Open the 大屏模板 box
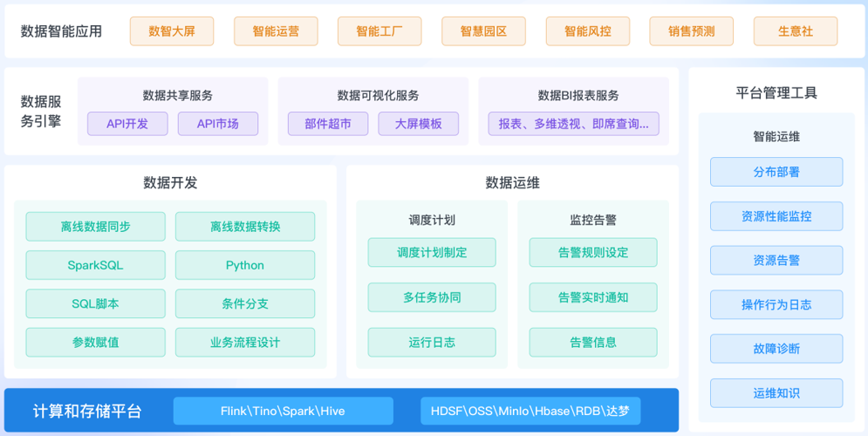Screen dimensions: 868x436 click(419, 124)
